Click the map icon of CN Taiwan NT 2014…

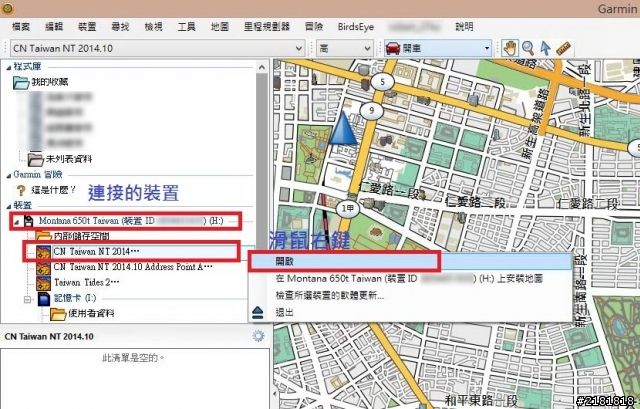click(x=43, y=252)
